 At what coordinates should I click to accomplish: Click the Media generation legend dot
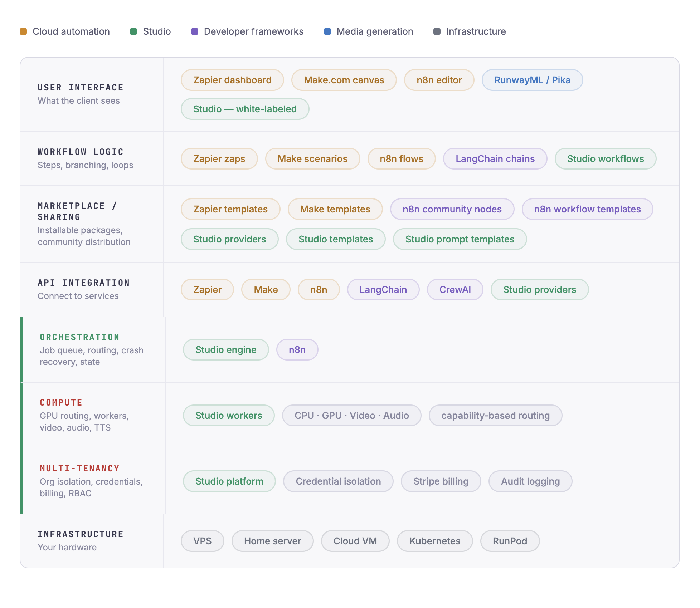(x=327, y=31)
